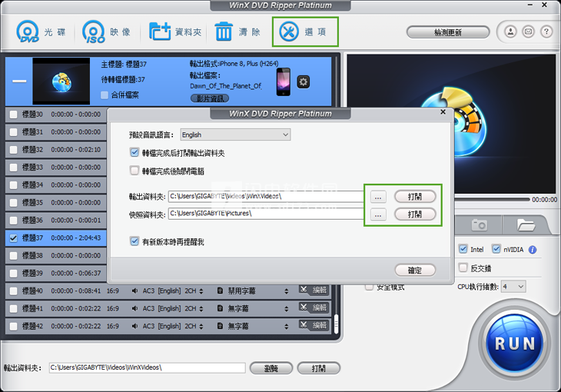Image resolution: width=561 pixels, height=392 pixels.
Task: Click bottom bar 打開 open button
Action: (318, 368)
